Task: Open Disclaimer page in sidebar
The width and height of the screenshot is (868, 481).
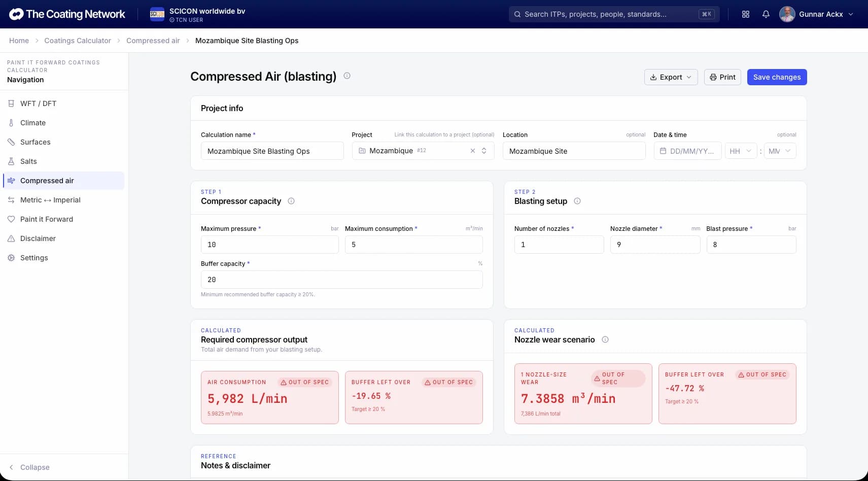Action: point(64,238)
